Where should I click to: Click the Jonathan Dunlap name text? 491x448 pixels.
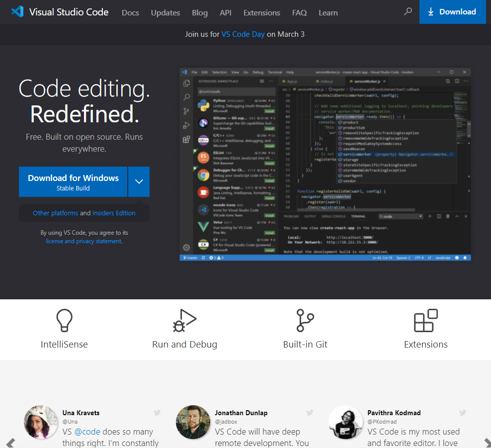coord(241,413)
